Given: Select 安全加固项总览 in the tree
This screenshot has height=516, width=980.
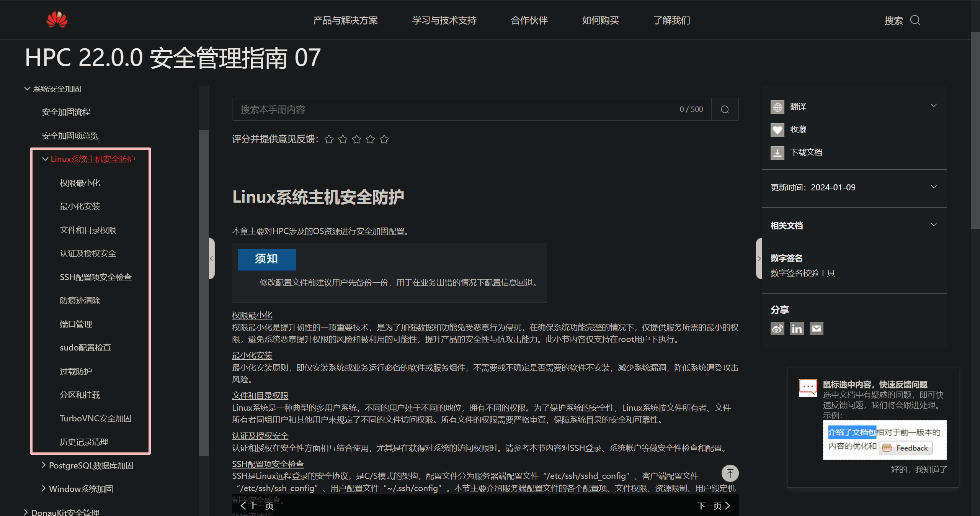Looking at the screenshot, I should click(70, 136).
